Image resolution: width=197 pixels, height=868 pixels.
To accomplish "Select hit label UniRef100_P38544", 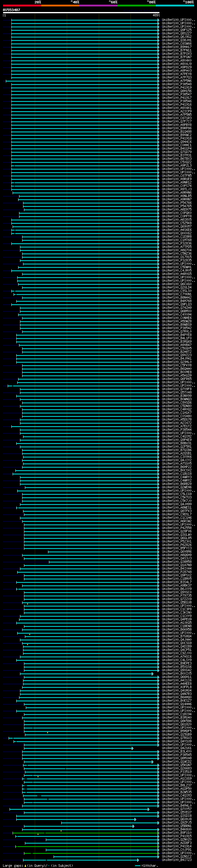I will tap(177, 430).
